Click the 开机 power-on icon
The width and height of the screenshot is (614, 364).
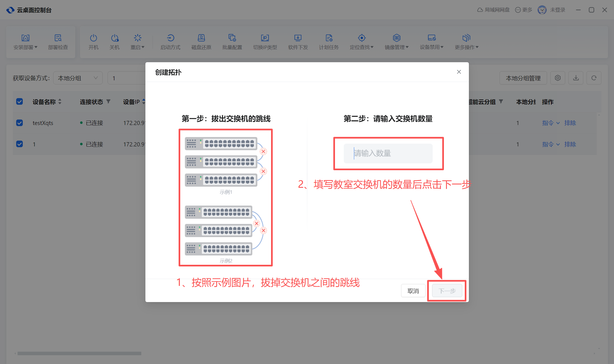93,38
